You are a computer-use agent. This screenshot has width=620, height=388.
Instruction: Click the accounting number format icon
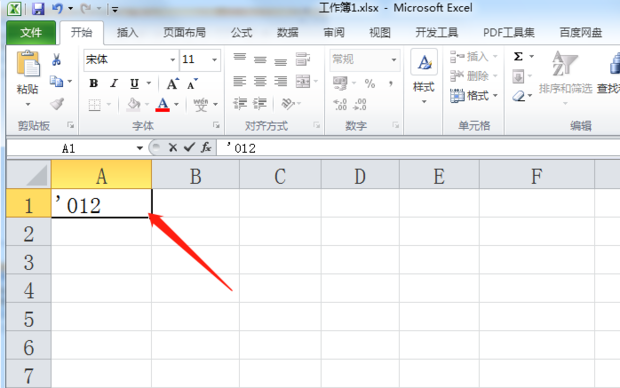pos(340,83)
